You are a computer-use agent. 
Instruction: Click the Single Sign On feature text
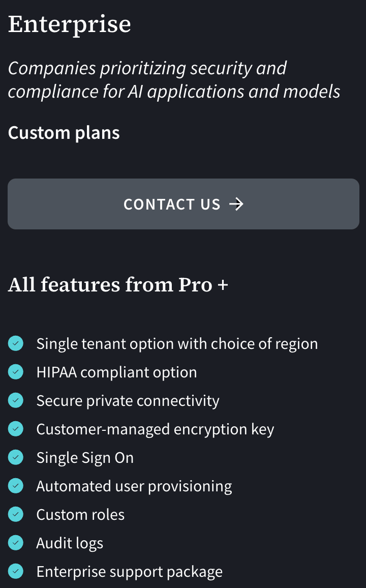point(85,458)
